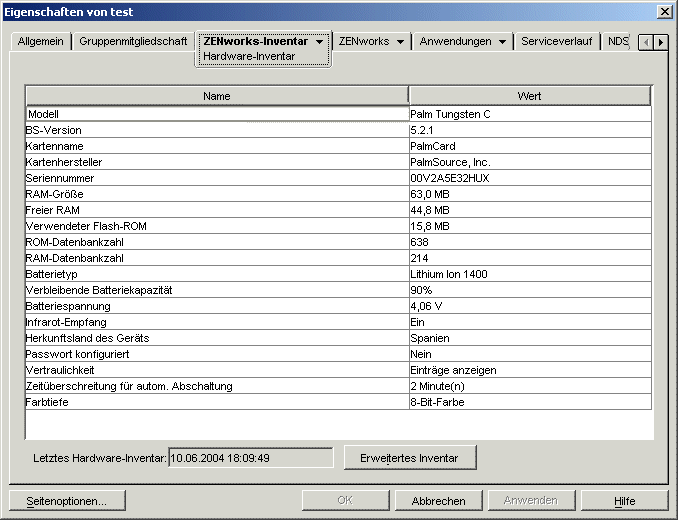This screenshot has height=520, width=678.
Task: Select the Passwort konfiguriert row
Action: pyautogui.click(x=338, y=354)
